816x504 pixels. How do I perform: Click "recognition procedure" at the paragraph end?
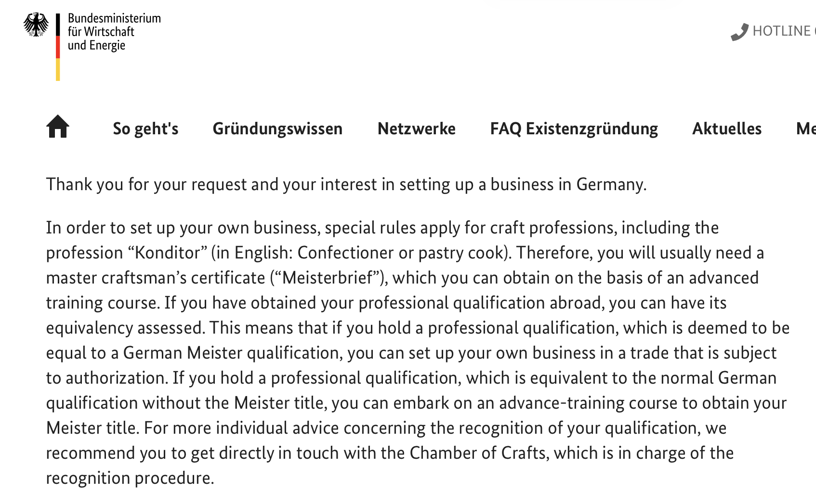pyautogui.click(x=130, y=478)
